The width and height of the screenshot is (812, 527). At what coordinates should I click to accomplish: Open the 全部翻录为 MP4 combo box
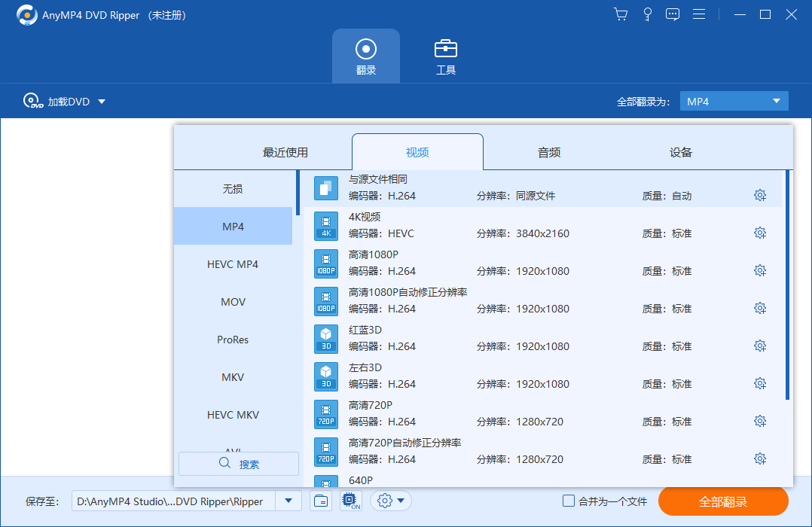[x=734, y=102]
